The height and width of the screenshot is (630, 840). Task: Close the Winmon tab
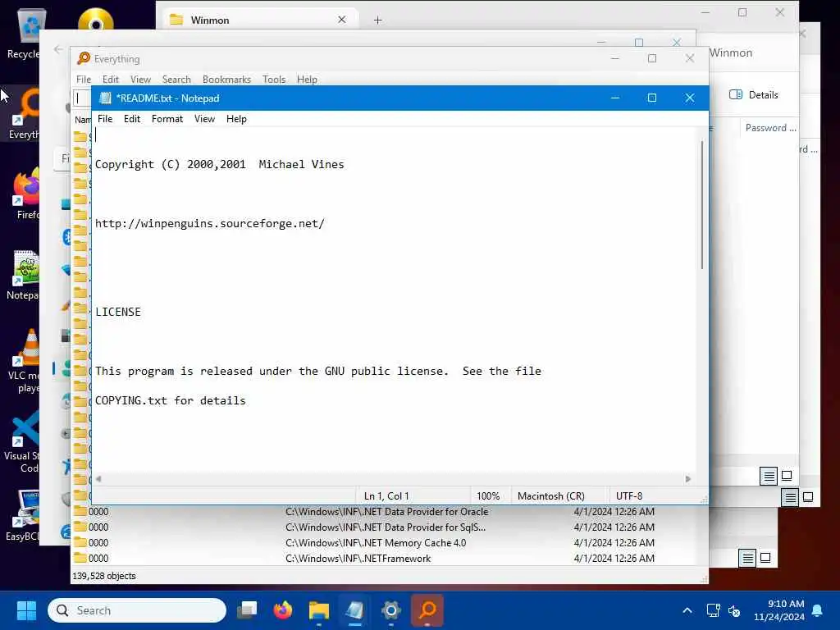(342, 20)
